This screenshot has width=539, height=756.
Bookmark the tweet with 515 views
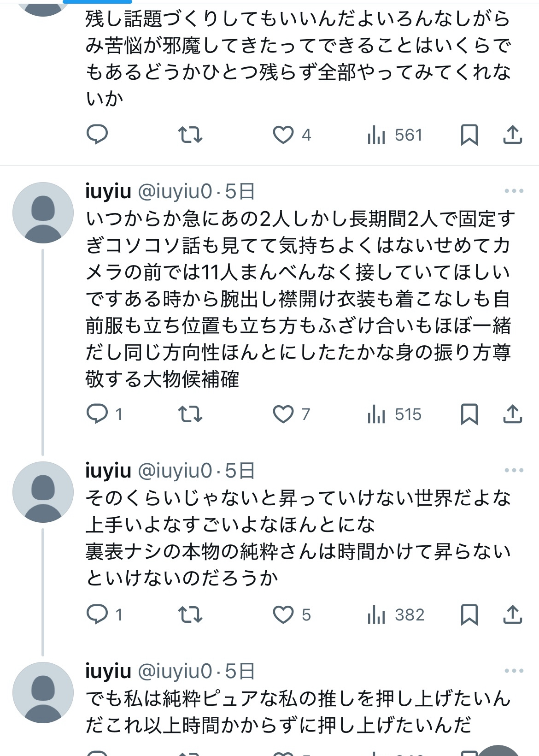coord(469,414)
